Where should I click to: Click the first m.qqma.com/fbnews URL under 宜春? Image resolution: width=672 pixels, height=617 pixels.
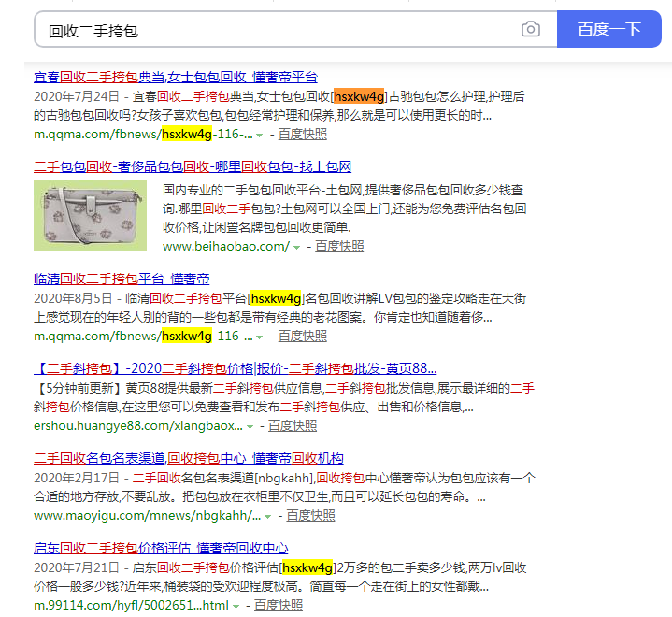point(143,135)
